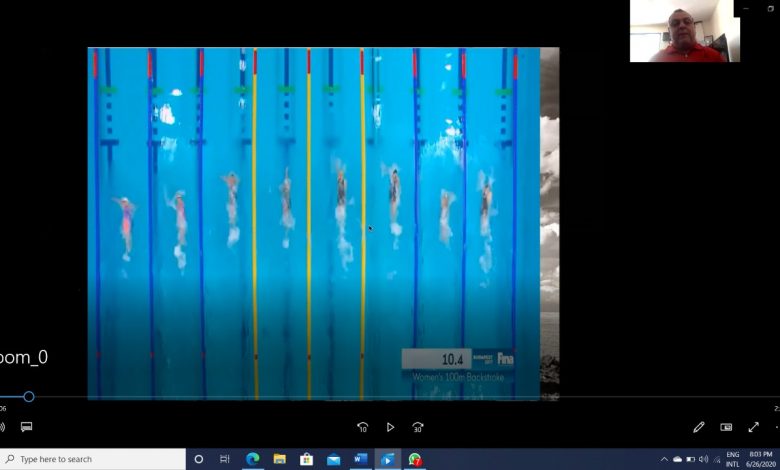The image size is (780, 470).
Task: Play the video
Action: (x=390, y=427)
